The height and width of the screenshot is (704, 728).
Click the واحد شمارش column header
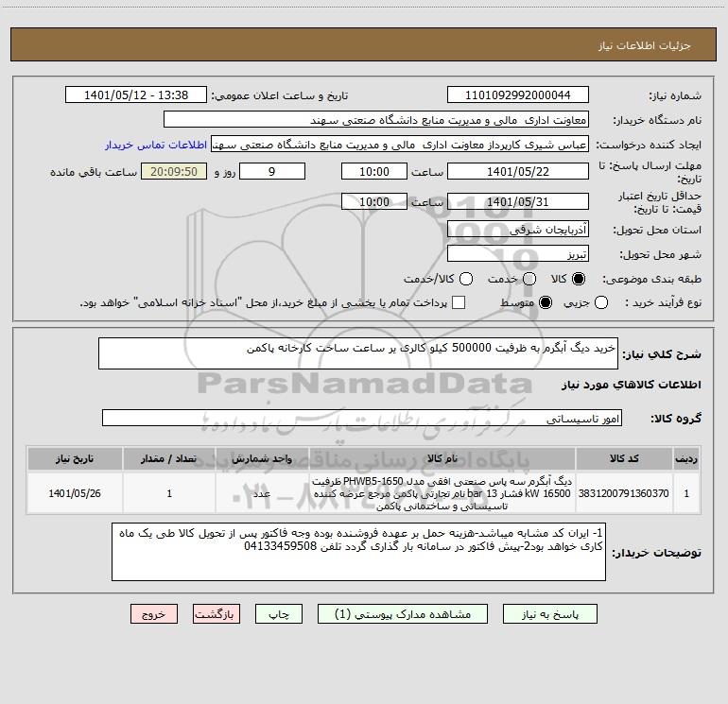click(262, 458)
